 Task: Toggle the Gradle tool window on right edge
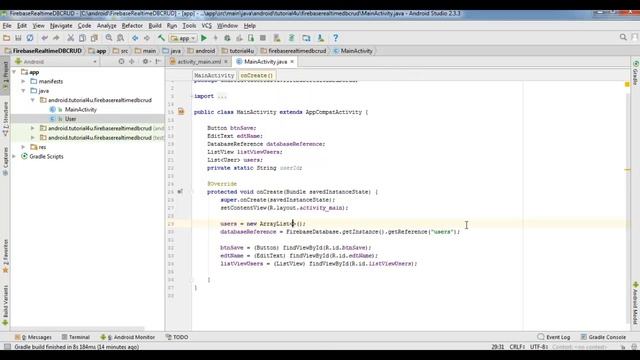click(x=635, y=73)
